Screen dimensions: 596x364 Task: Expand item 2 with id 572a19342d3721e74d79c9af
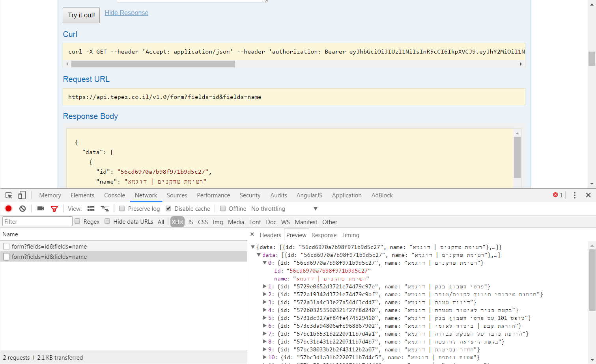pyautogui.click(x=265, y=294)
